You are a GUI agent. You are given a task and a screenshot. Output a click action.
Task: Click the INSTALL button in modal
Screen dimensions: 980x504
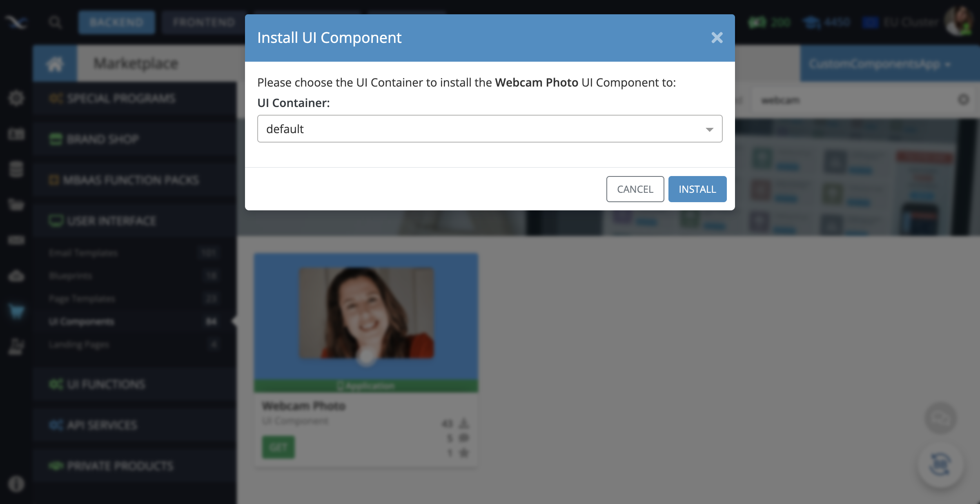tap(697, 188)
